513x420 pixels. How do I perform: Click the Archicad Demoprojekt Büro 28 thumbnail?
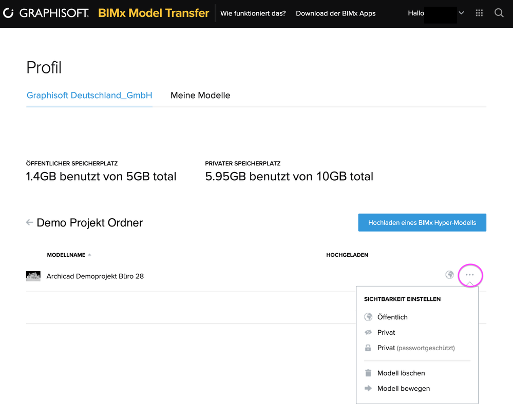point(33,276)
